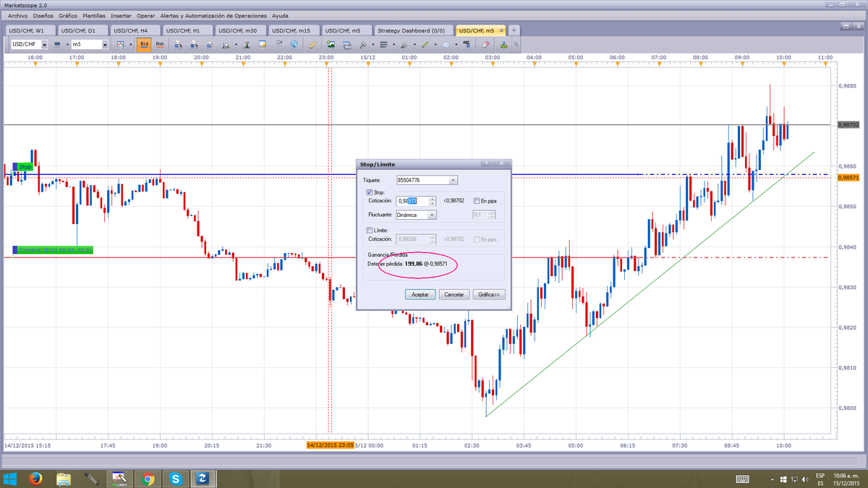The image size is (868, 488).
Task: Click the chart type icon
Action: pos(120,44)
